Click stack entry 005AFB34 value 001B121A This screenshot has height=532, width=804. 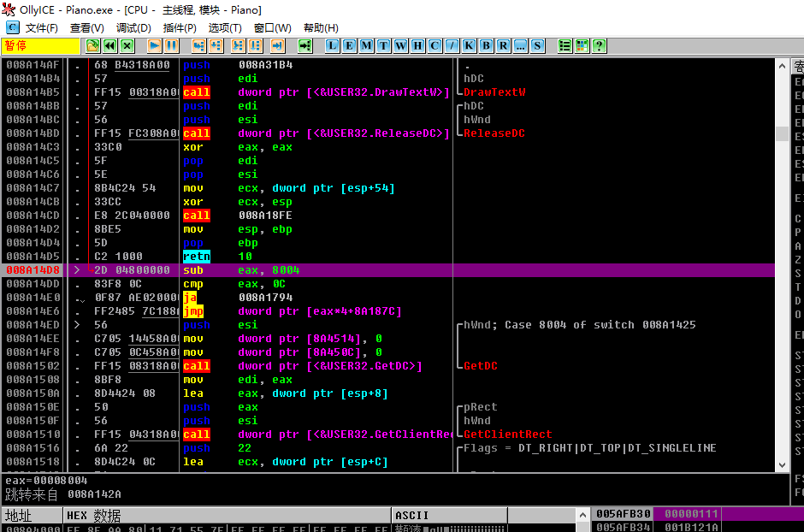coord(692,527)
